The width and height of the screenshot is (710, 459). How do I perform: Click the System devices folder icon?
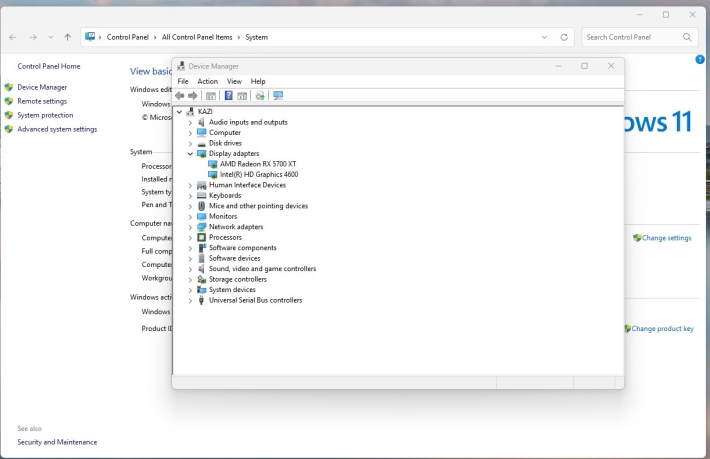(201, 290)
